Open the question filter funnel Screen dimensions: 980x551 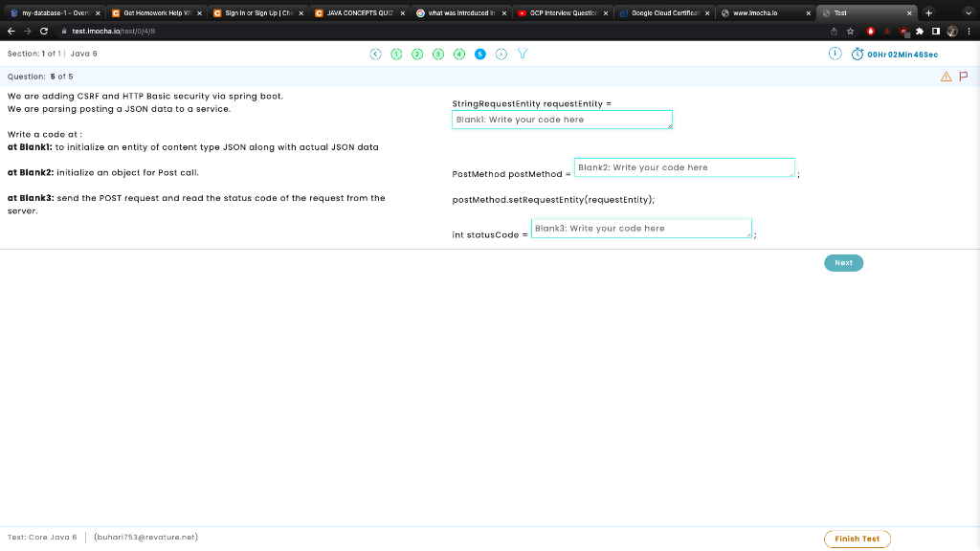523,55
